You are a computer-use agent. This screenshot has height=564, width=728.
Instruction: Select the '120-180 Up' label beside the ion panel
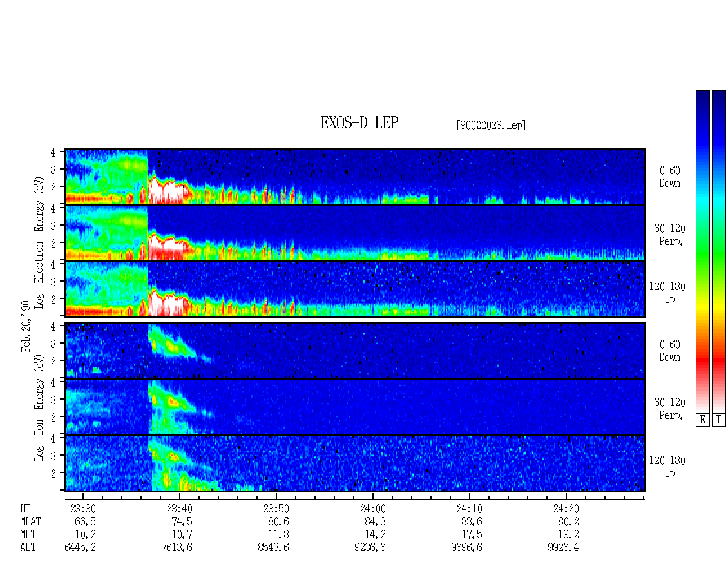pyautogui.click(x=667, y=467)
